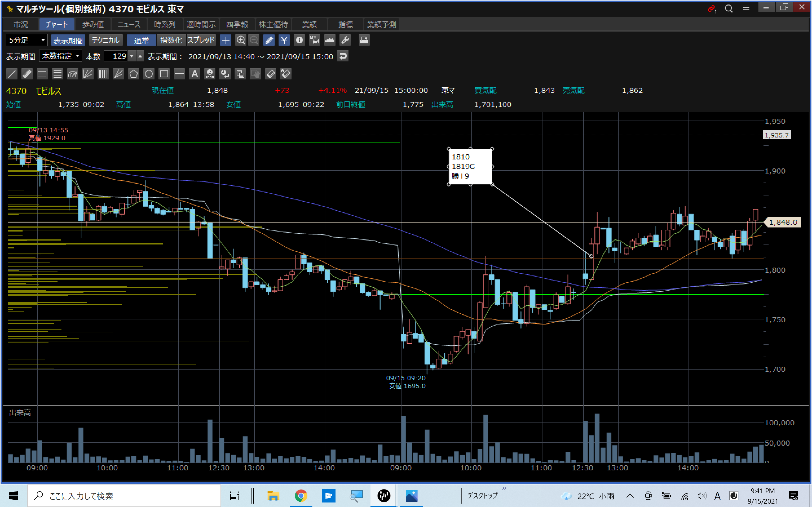Pick the text annotation tool
This screenshot has height=507, width=812.
[x=195, y=74]
